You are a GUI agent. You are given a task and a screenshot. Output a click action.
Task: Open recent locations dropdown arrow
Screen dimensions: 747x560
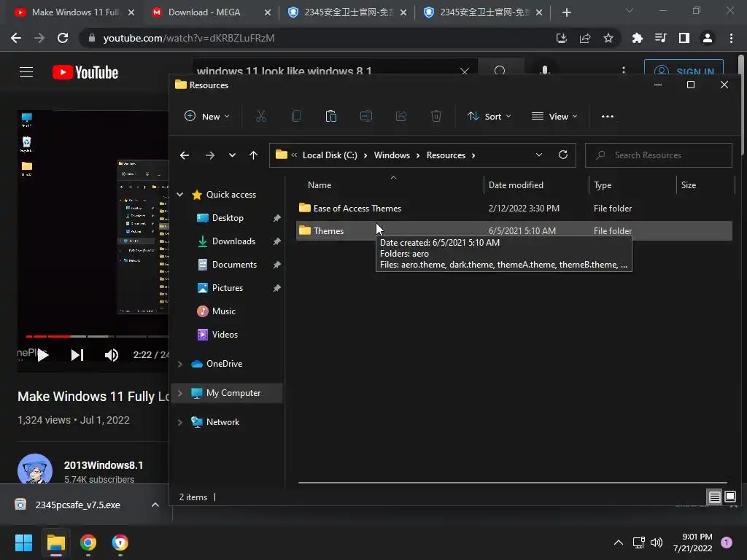tap(232, 155)
